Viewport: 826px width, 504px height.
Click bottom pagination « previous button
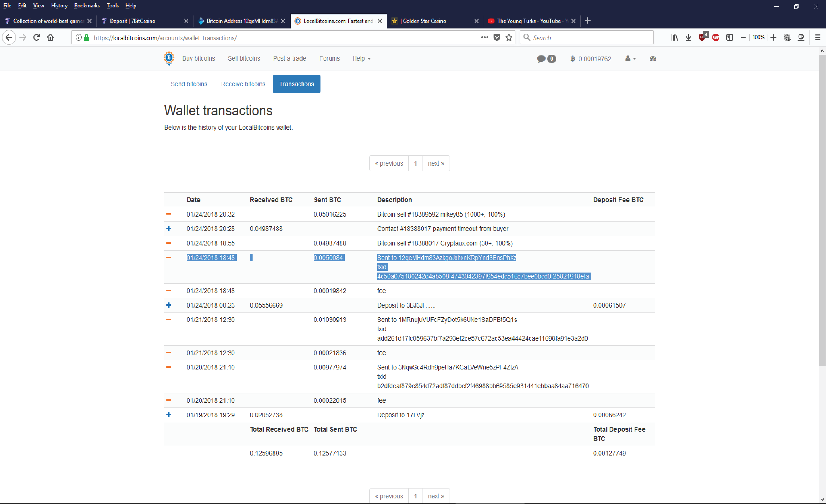389,496
